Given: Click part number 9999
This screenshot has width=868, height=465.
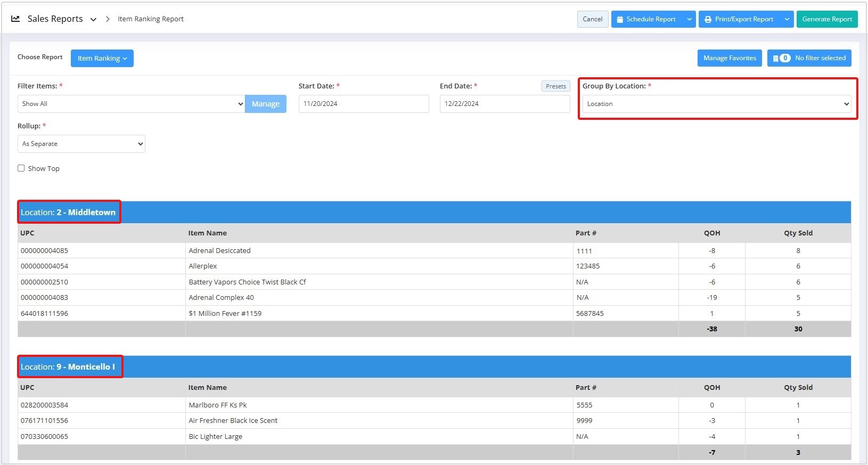Looking at the screenshot, I should click(584, 420).
